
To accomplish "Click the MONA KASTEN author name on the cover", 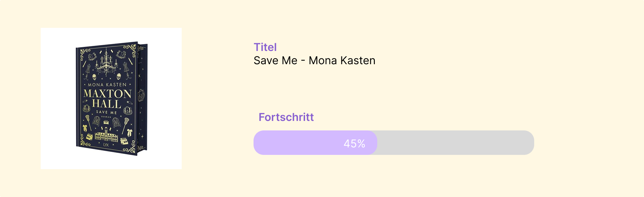I will [x=107, y=85].
